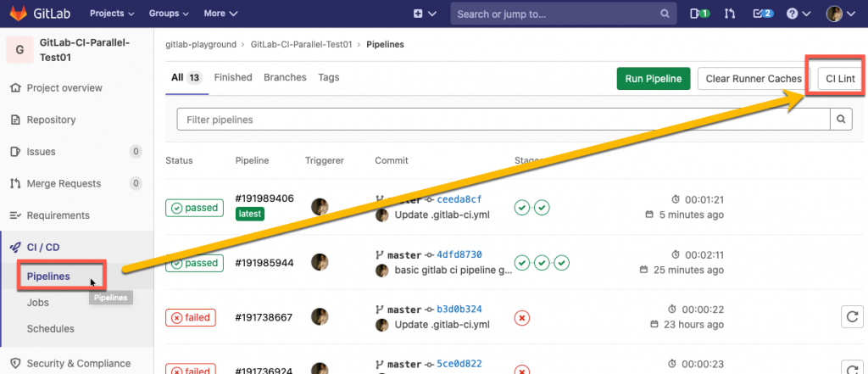Open the to-do list icon
868x374 pixels.
pyautogui.click(x=763, y=14)
